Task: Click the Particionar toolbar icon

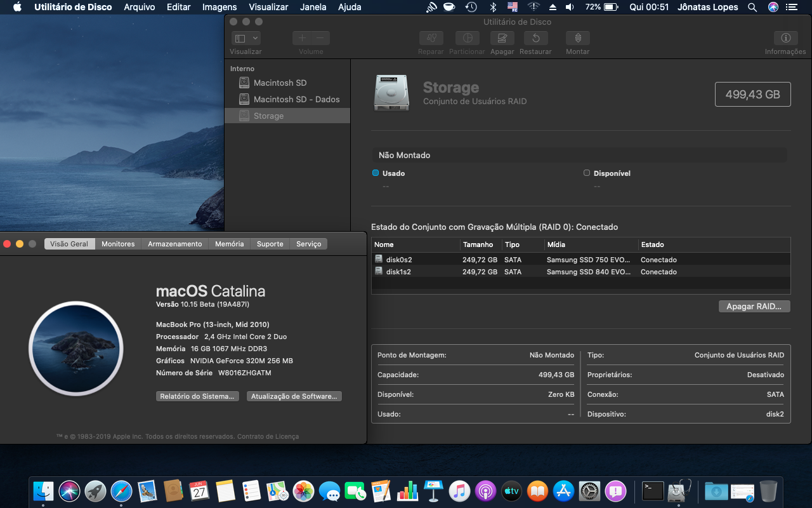Action: click(x=468, y=38)
